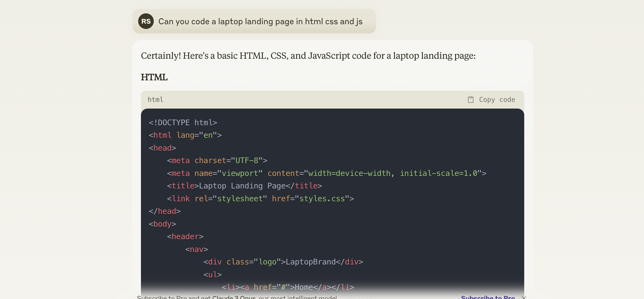Click the closing head tag line

coord(165,211)
